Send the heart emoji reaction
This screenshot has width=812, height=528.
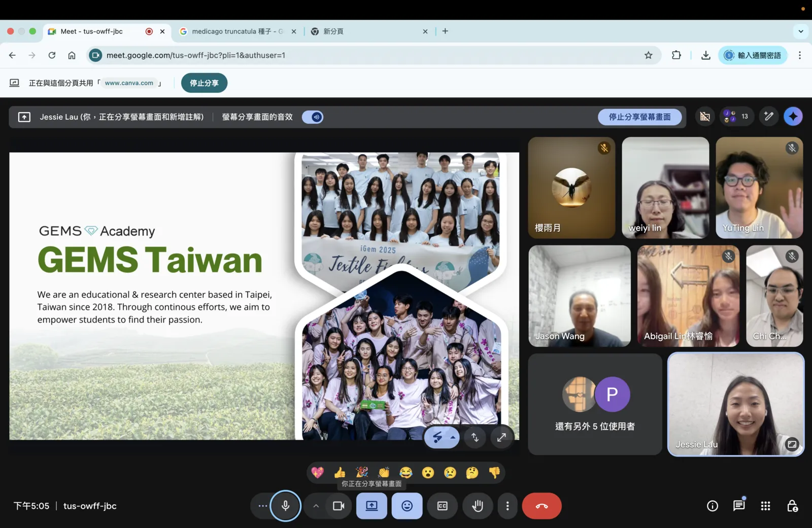(318, 473)
